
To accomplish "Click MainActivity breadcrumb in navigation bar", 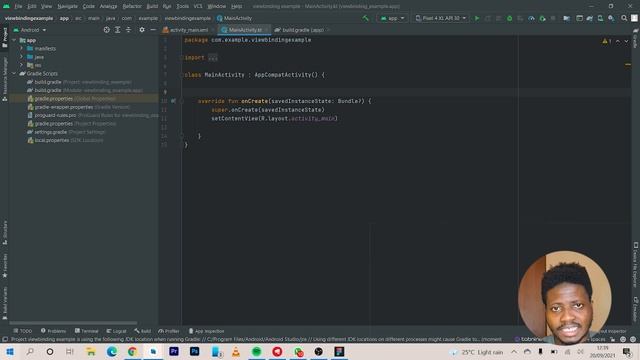I will click(234, 18).
